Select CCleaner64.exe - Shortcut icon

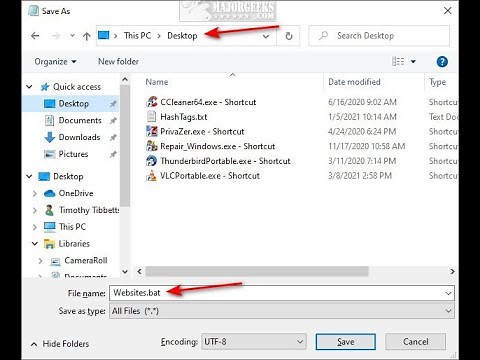(152, 102)
